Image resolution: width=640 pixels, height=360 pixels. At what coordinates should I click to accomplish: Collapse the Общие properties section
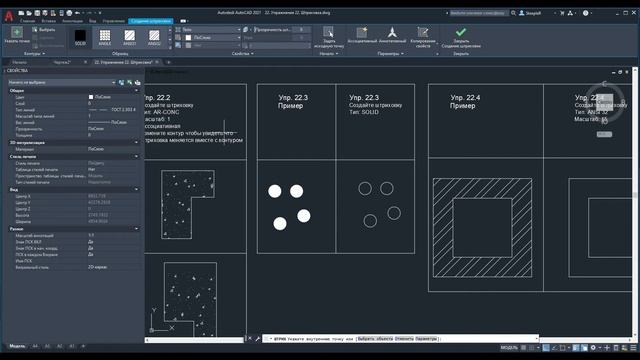pyautogui.click(x=136, y=91)
